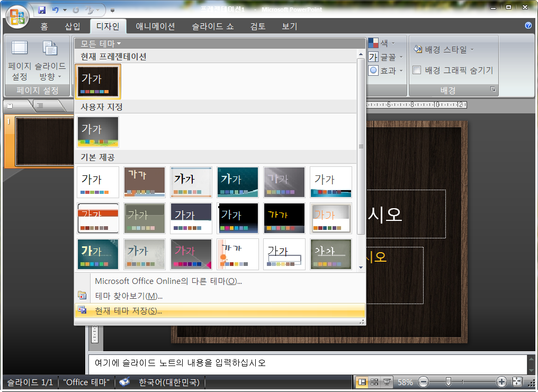538x392 pixels.
Task: Click the Undo arrow icon
Action: click(x=55, y=10)
